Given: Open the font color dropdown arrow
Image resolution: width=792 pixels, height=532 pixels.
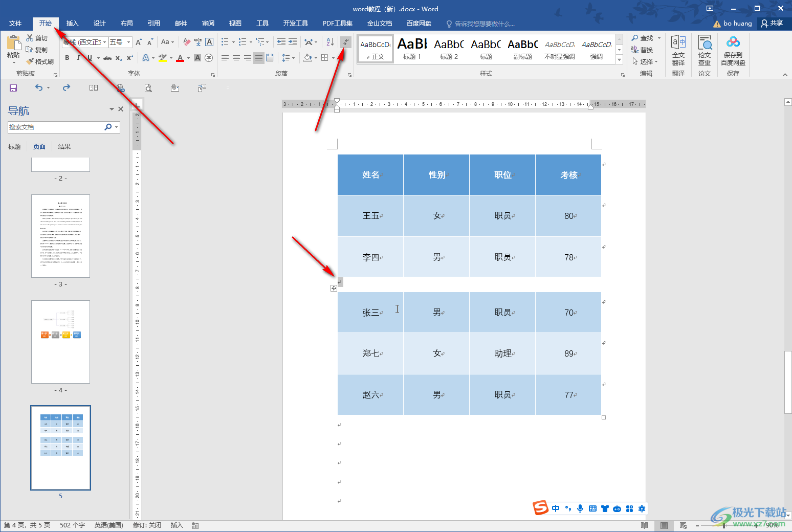Looking at the screenshot, I should (x=188, y=58).
